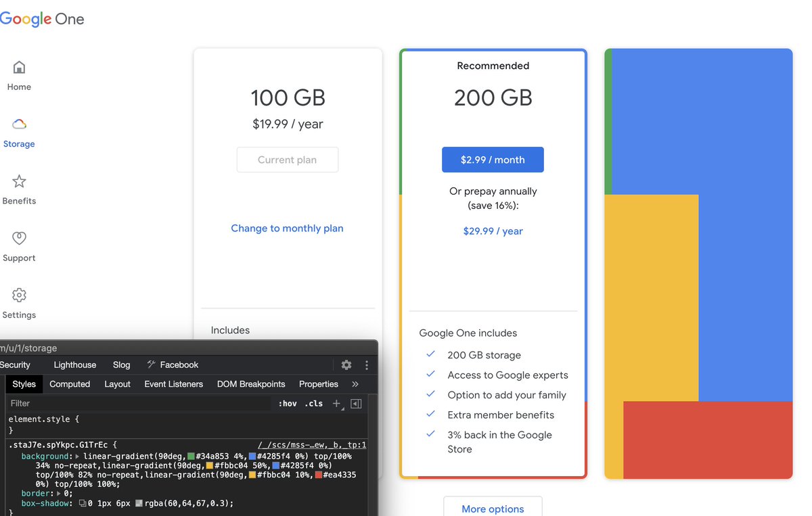
Task: Click the blue #4285f4 swatch on second gradient line
Action: pyautogui.click(x=276, y=466)
